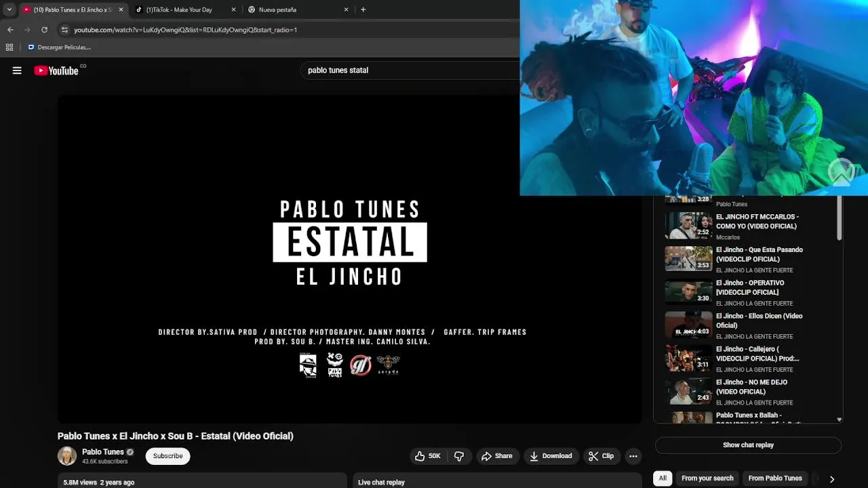Open title El Jincho - OPERATIVO
This screenshot has height=488, width=868.
click(x=750, y=288)
